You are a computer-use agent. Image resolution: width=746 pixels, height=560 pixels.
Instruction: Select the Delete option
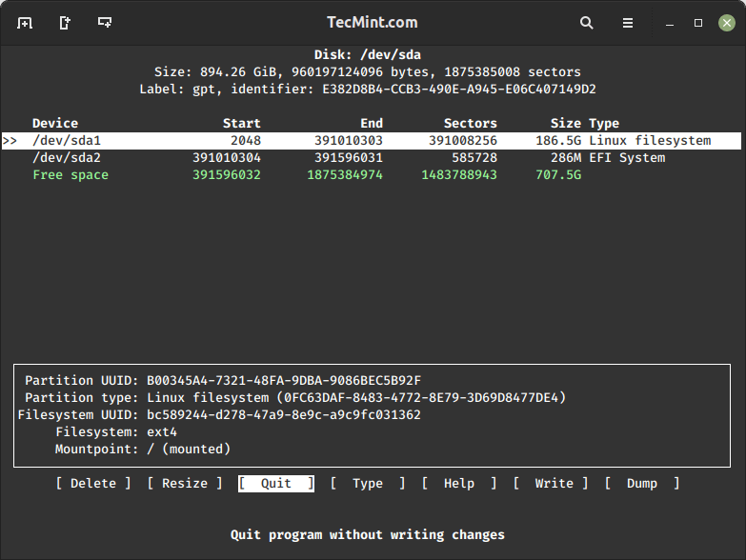[x=93, y=484]
